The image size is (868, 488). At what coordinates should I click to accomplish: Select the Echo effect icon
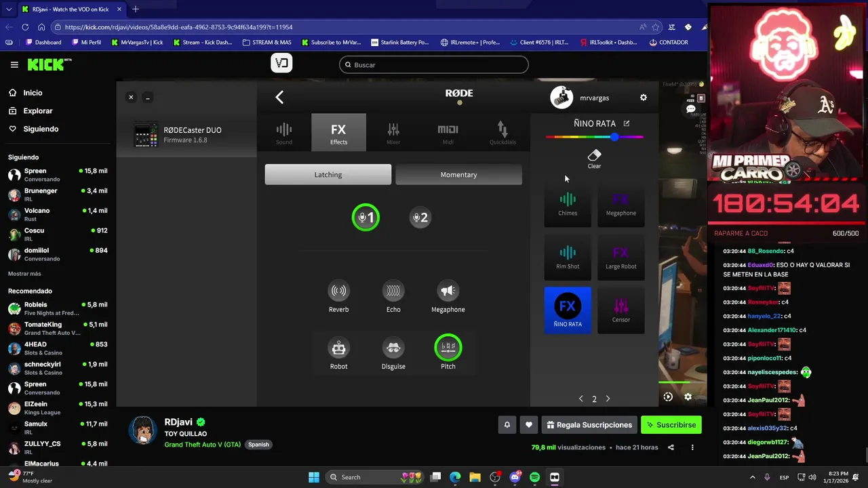pos(393,291)
